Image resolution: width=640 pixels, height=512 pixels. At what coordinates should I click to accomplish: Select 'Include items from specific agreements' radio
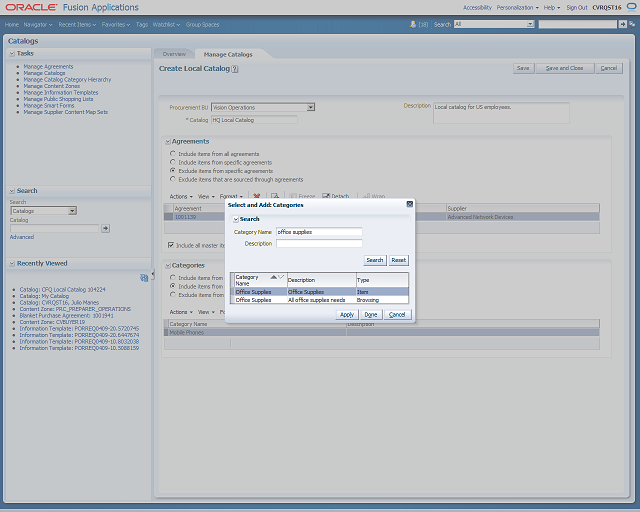click(x=173, y=162)
